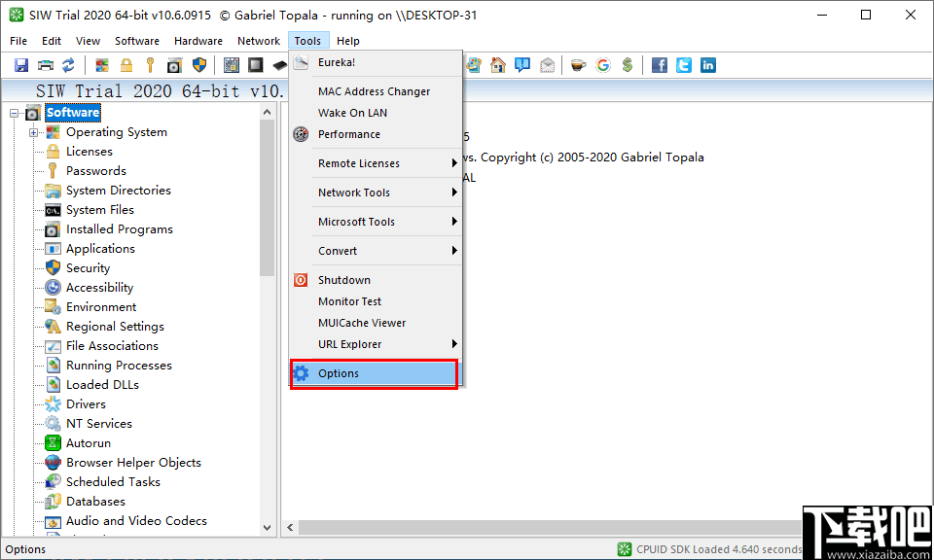The image size is (934, 560).
Task: Select Regional Settings in the tree
Action: tap(115, 326)
